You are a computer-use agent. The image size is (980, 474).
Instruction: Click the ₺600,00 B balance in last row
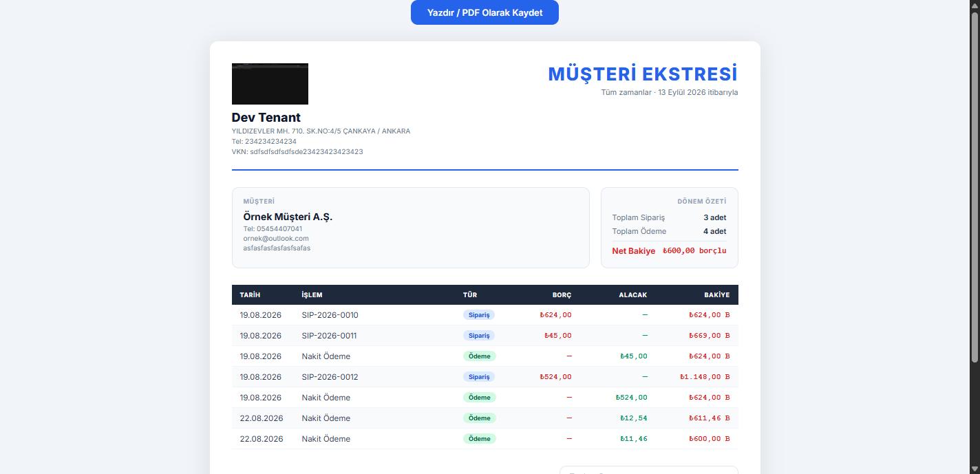tap(710, 439)
